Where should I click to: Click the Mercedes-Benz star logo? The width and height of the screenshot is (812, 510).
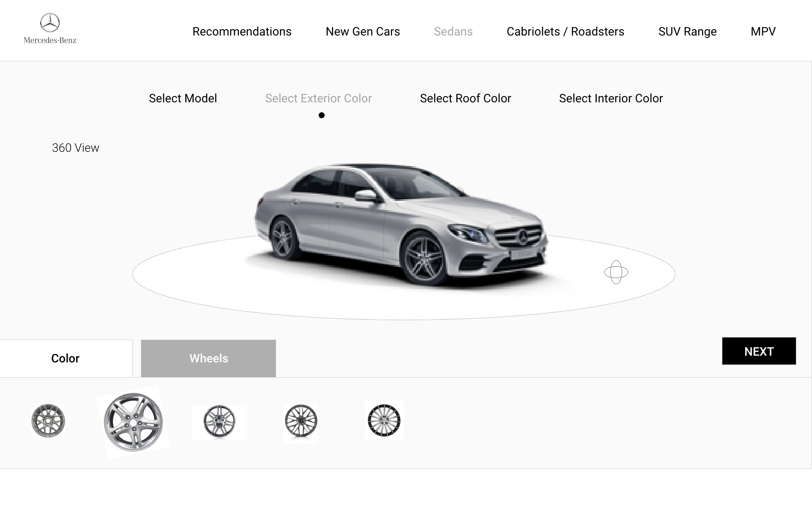50,23
